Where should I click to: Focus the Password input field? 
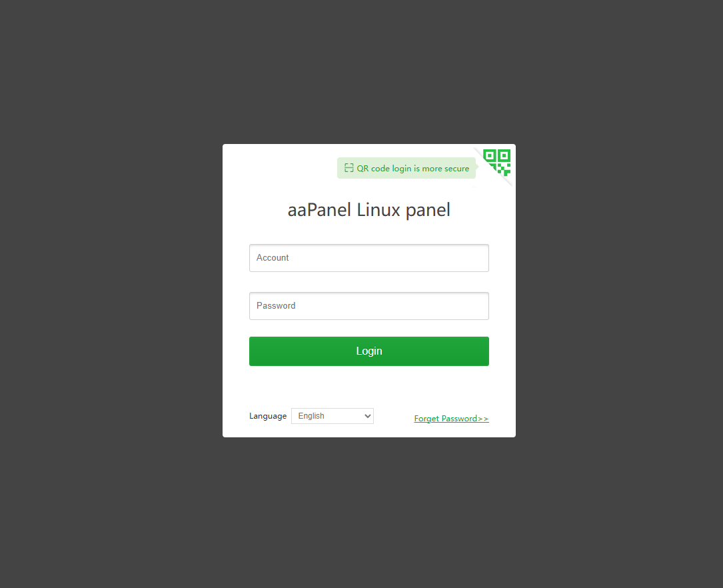[x=369, y=306]
